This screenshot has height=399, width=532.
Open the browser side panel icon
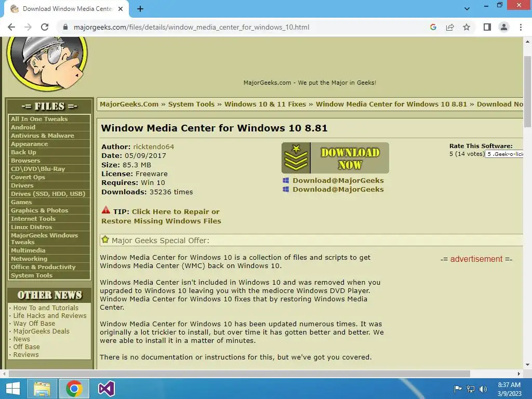click(x=487, y=27)
